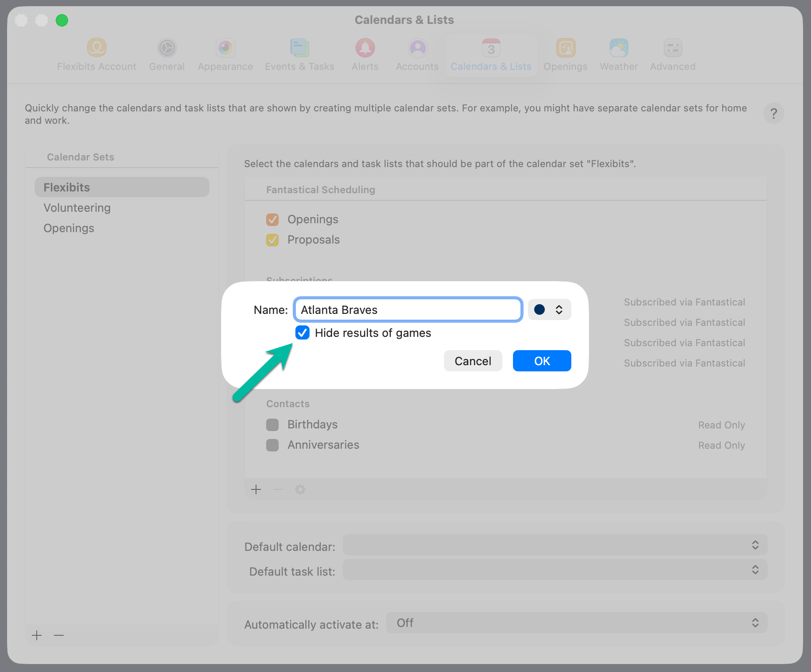
Task: Add a calendar with the plus below list
Action: pyautogui.click(x=256, y=489)
